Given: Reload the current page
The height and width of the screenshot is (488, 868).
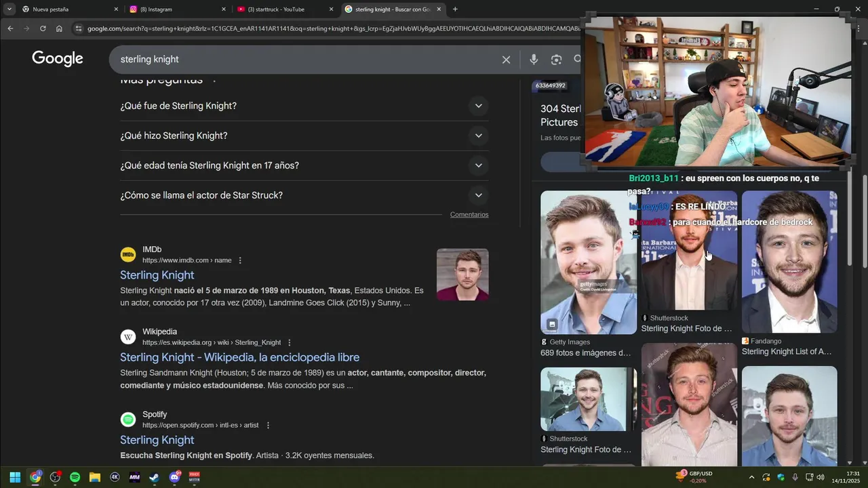Looking at the screenshot, I should click(x=43, y=28).
